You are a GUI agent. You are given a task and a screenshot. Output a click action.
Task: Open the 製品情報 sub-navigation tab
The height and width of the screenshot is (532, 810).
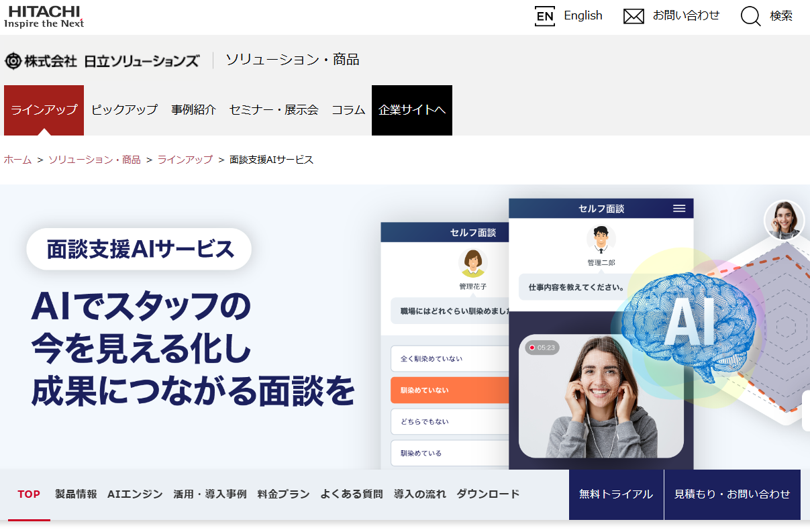(x=76, y=494)
